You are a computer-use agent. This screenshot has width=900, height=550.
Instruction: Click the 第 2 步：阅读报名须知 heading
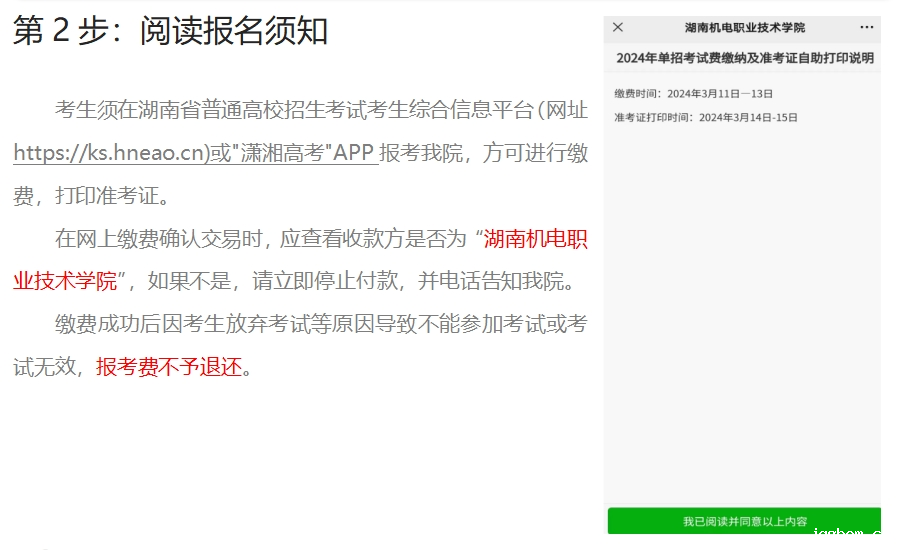point(170,31)
